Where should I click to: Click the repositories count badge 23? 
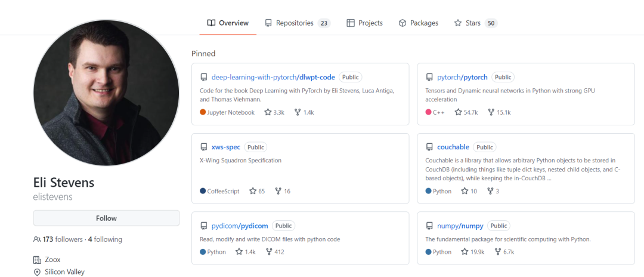[324, 23]
